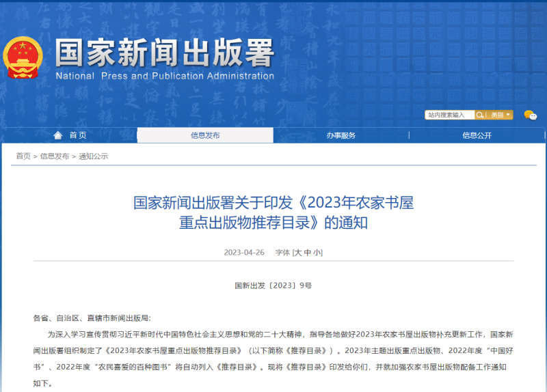The width and height of the screenshot is (547, 392).
Task: Click the publication date 2023-04-26
Action: tap(244, 253)
